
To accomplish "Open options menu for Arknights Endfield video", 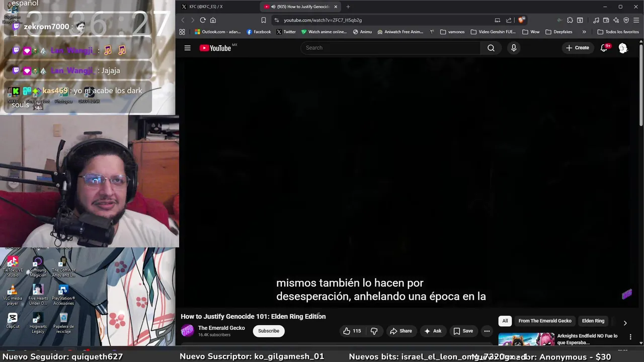I will [630, 337].
